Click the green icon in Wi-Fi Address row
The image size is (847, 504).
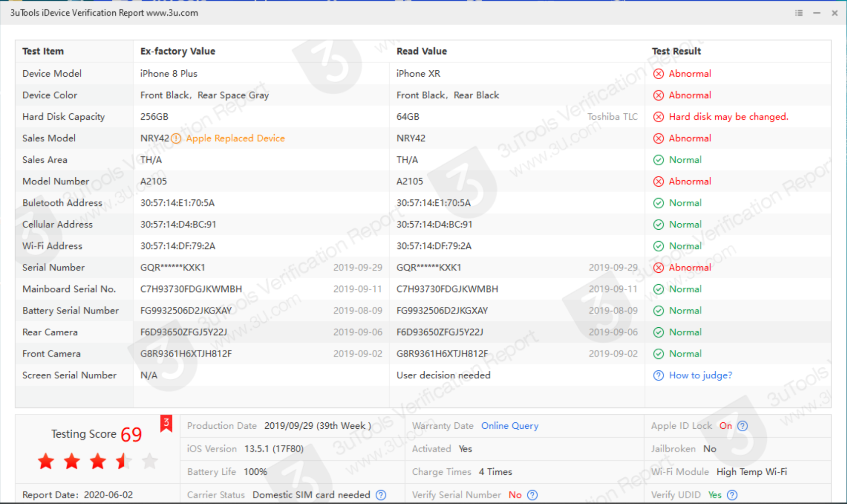pyautogui.click(x=658, y=246)
